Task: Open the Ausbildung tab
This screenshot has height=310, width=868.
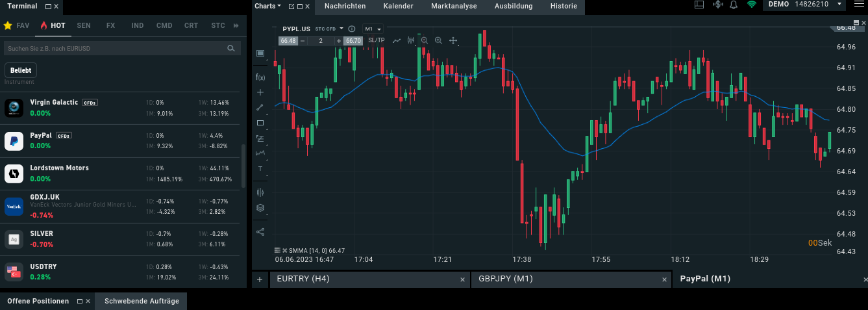Action: (x=513, y=6)
